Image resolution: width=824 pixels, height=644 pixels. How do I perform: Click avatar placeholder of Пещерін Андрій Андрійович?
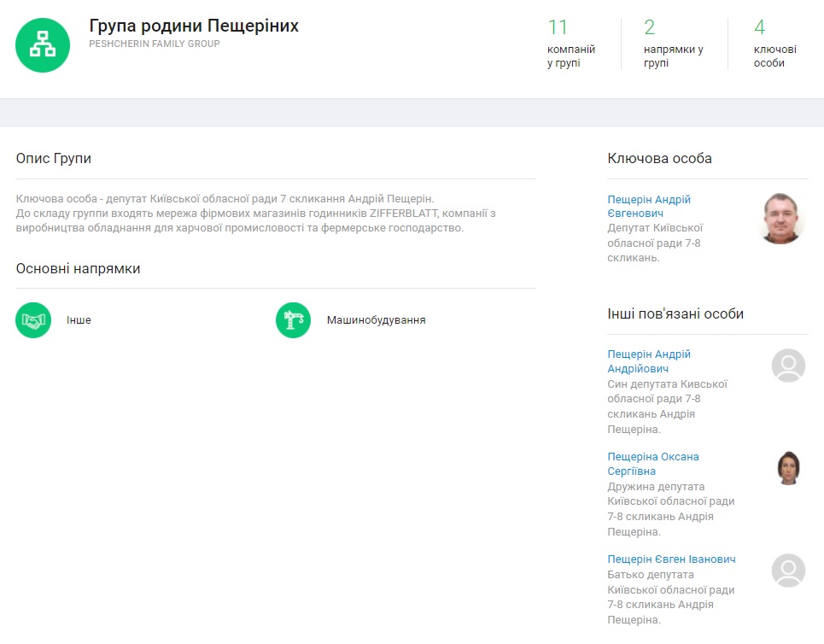pos(788,366)
